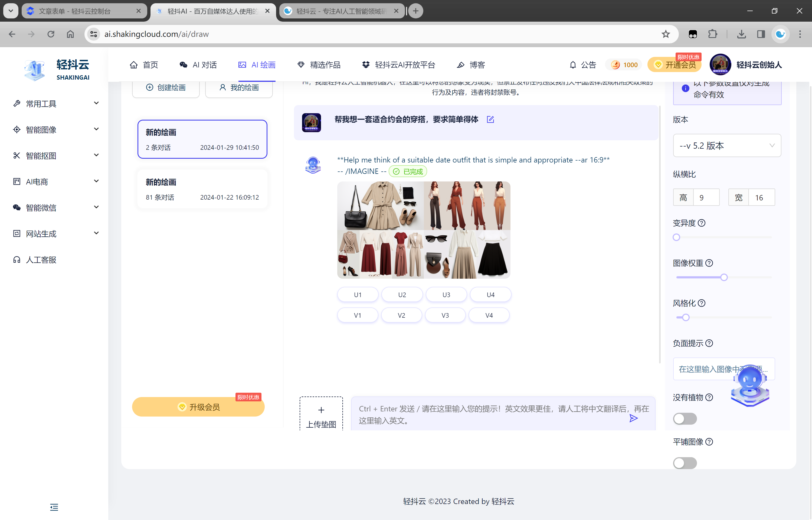Navigate back in browser
Viewport: 812px width, 520px height.
coord(12,34)
